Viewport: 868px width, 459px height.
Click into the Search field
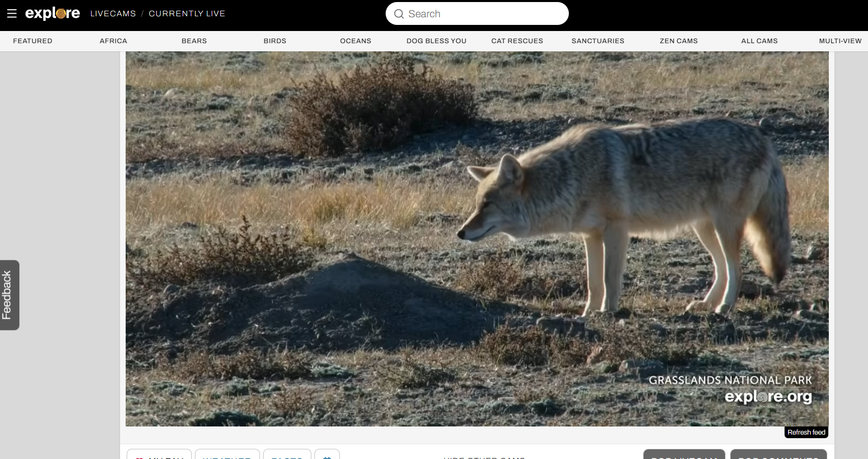click(477, 14)
